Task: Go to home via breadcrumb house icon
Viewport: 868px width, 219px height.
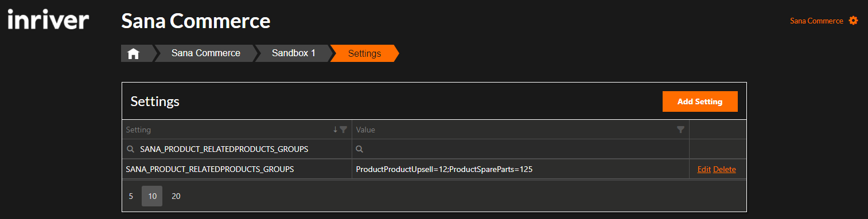Action: (x=134, y=53)
